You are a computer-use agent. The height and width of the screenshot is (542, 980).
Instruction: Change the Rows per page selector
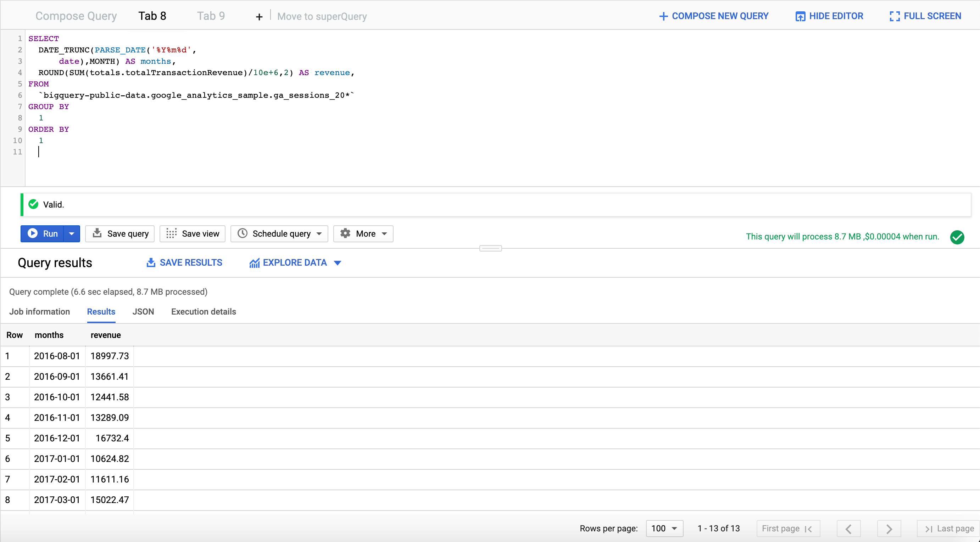664,529
